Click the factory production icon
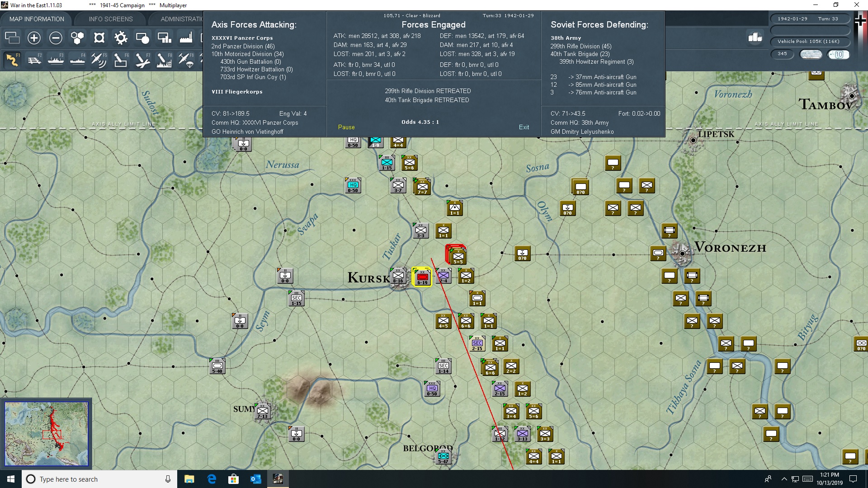Viewport: 868px width, 488px height. click(186, 38)
